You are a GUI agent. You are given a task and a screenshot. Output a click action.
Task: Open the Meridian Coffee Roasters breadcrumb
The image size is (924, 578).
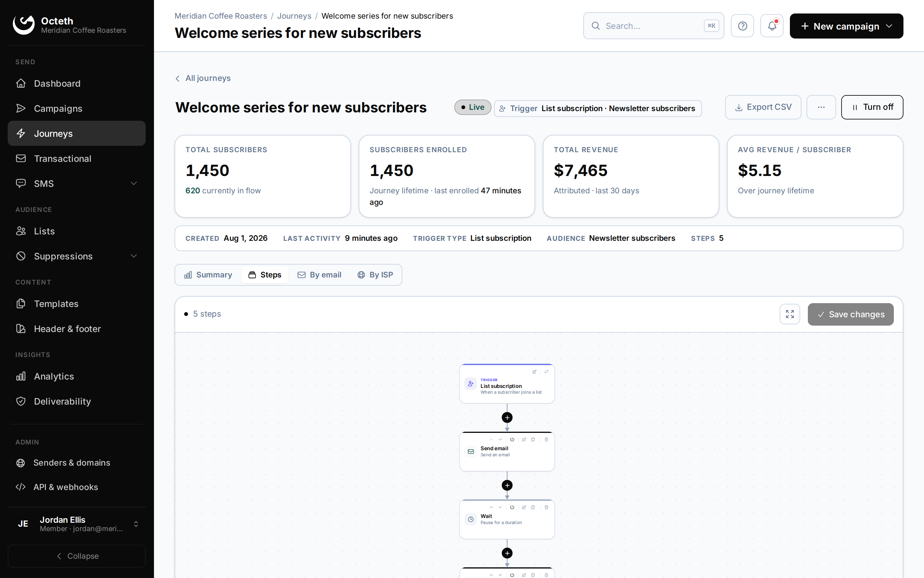(221, 16)
